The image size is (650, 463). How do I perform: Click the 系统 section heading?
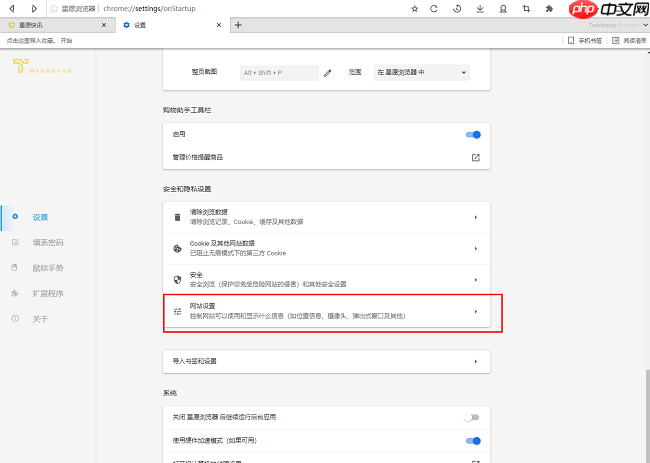click(170, 393)
